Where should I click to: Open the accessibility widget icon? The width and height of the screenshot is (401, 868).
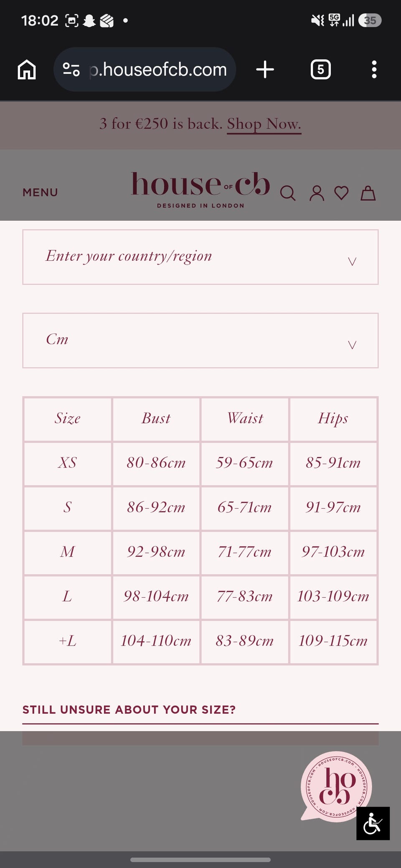[x=373, y=823]
